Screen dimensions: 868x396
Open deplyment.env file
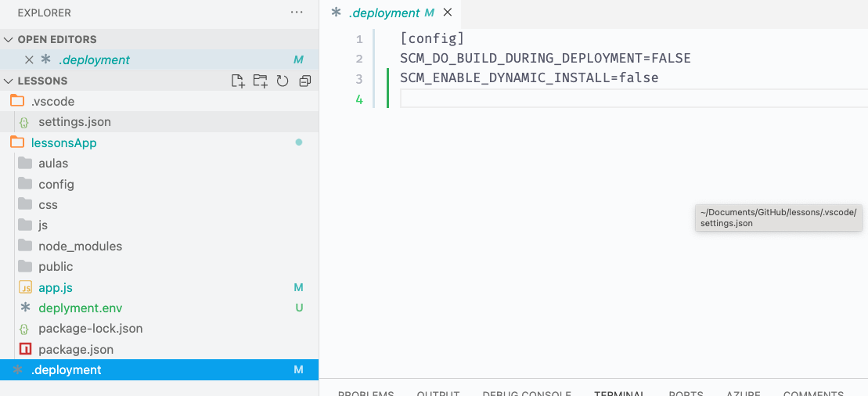click(160, 308)
